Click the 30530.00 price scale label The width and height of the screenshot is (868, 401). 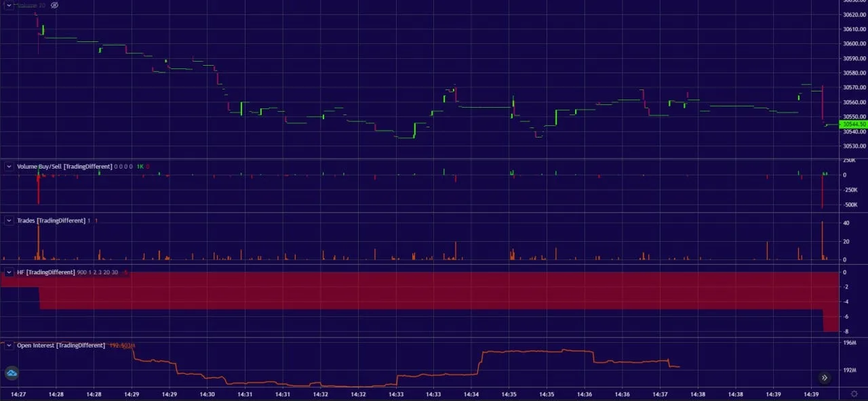pyautogui.click(x=853, y=146)
